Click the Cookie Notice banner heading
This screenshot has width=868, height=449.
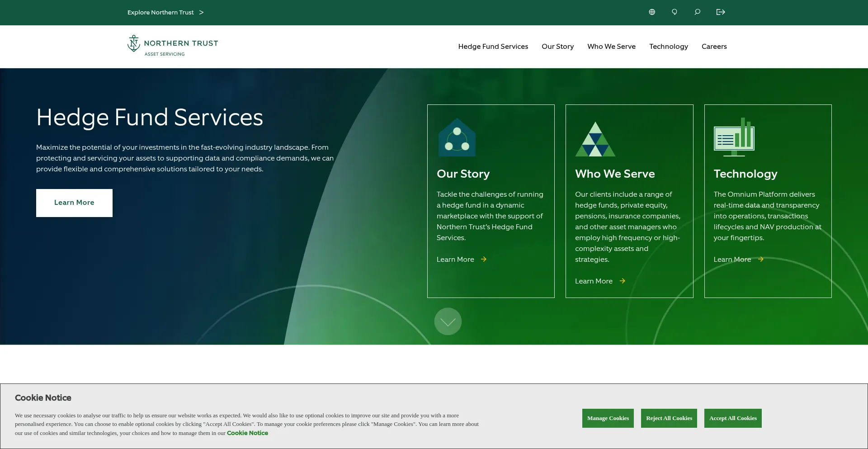click(x=43, y=398)
